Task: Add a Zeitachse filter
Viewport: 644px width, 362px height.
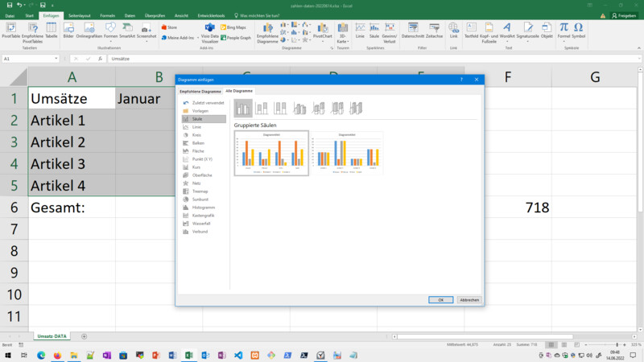Action: (434, 31)
